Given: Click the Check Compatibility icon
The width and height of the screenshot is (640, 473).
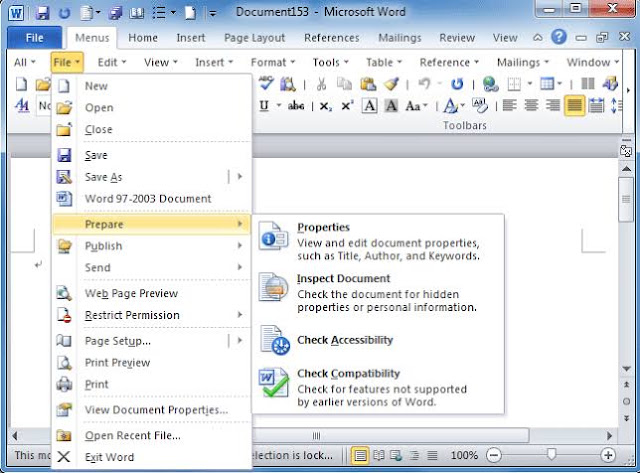Looking at the screenshot, I should click(274, 382).
